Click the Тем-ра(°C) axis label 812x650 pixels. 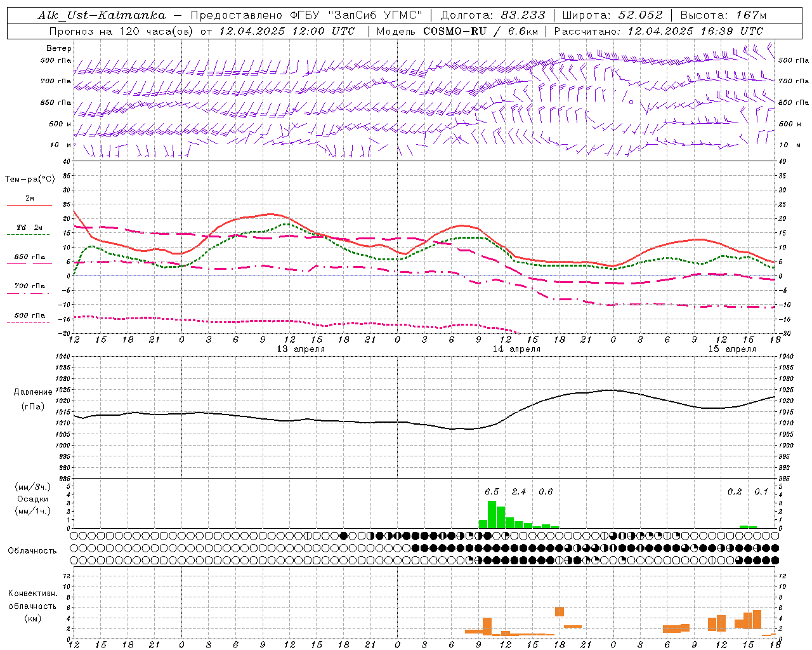coord(30,179)
